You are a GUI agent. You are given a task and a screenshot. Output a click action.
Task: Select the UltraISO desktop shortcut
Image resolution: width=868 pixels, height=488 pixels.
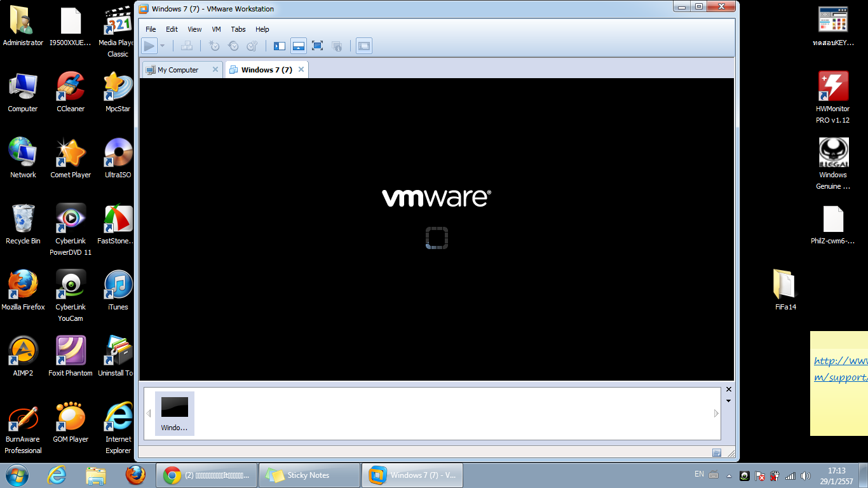pyautogui.click(x=118, y=159)
